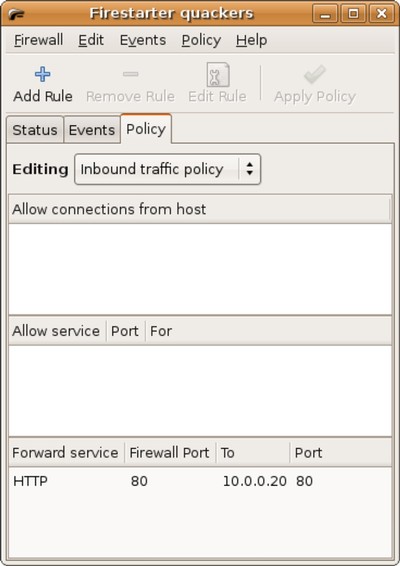400x566 pixels.
Task: Open the Help menu
Action: [252, 40]
